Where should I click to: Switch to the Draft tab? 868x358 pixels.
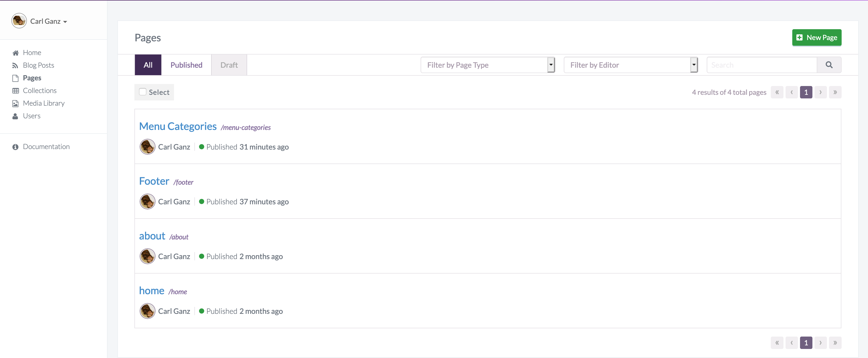coord(229,65)
